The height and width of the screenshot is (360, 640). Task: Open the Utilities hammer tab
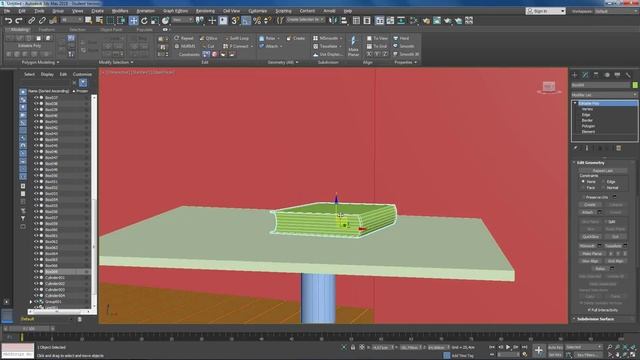[x=628, y=75]
